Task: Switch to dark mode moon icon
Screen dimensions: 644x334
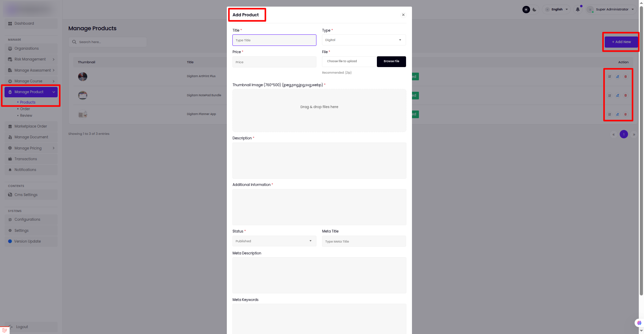Action: click(535, 10)
